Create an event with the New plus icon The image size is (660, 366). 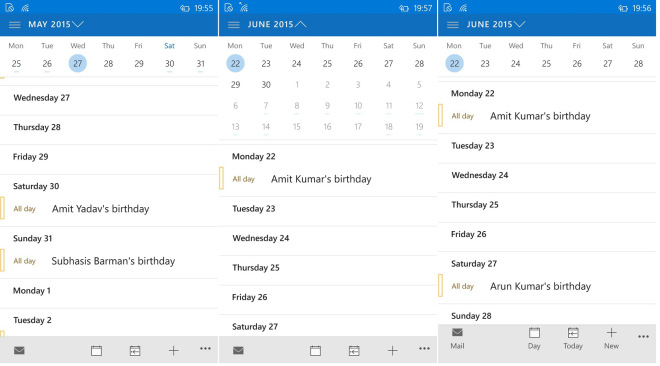611,338
